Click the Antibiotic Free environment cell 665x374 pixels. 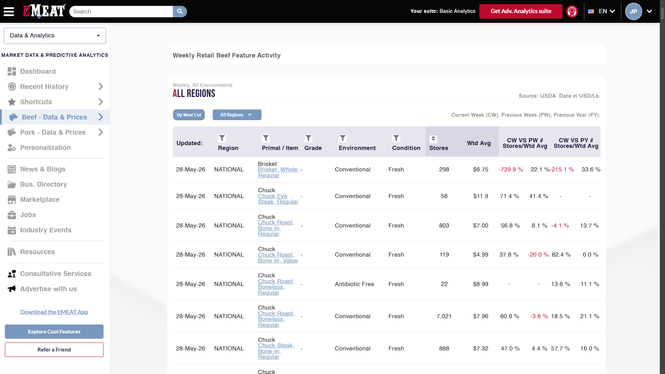tap(354, 284)
